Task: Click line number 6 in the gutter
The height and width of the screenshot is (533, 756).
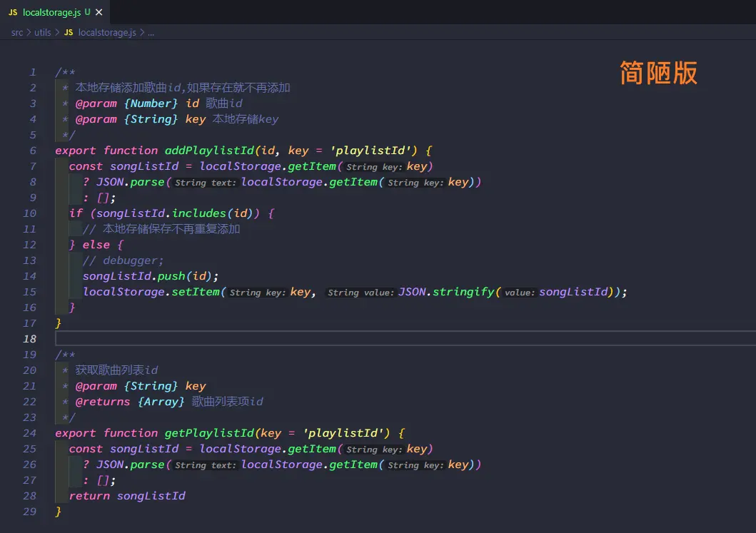Action: (x=33, y=151)
